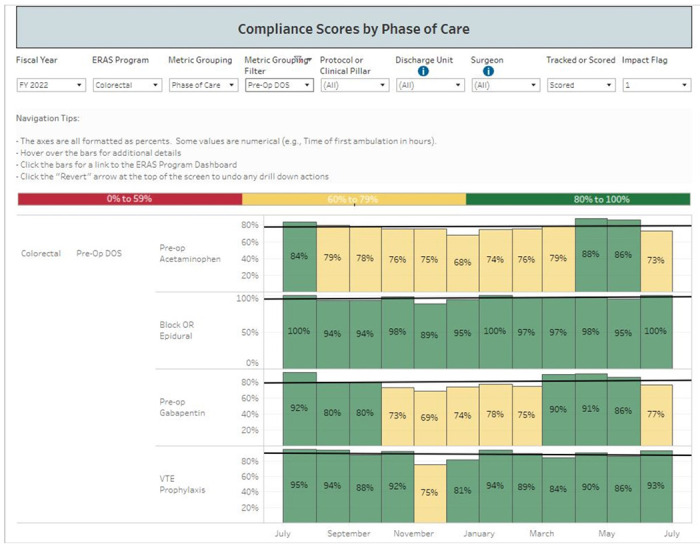Viewport: 700px width, 548px height.
Task: Open the Metric Grouping dropdown
Action: (201, 86)
